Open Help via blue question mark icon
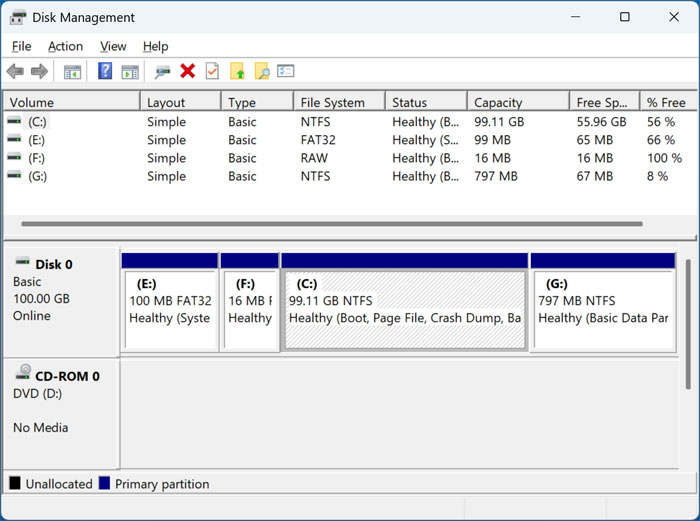The image size is (700, 521). (105, 71)
